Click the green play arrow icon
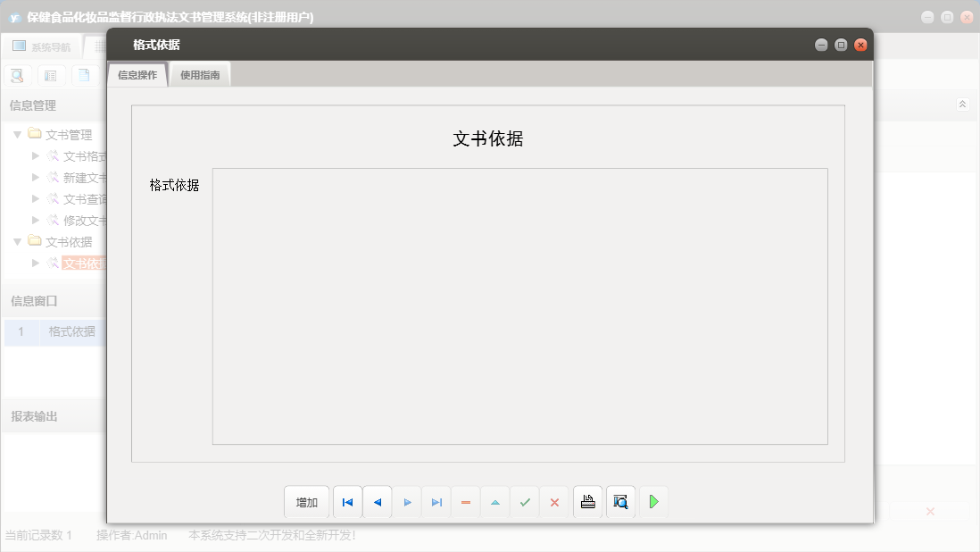The height and width of the screenshot is (552, 980). (x=653, y=502)
